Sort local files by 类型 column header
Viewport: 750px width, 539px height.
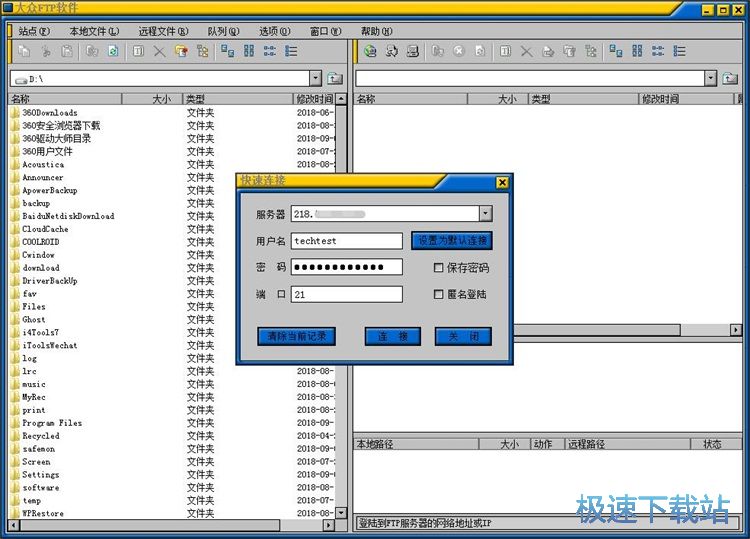pyautogui.click(x=238, y=99)
